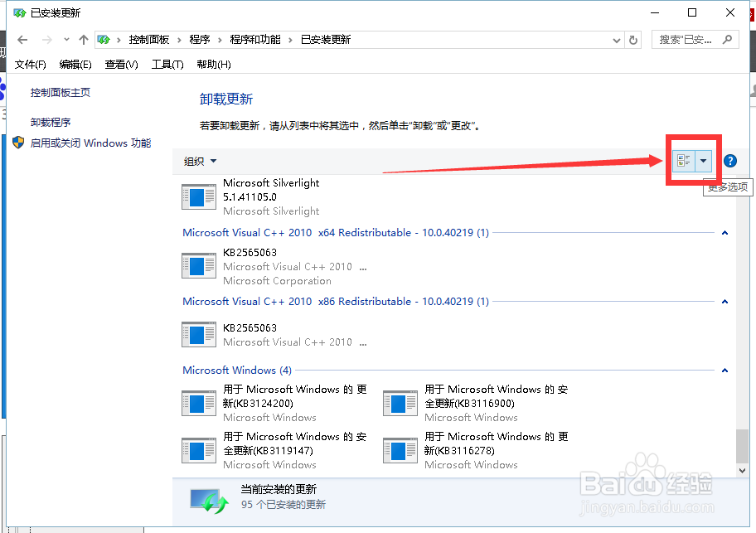The height and width of the screenshot is (533, 756).
Task: Open the 更多选项 view dropdown arrow
Action: (x=704, y=161)
